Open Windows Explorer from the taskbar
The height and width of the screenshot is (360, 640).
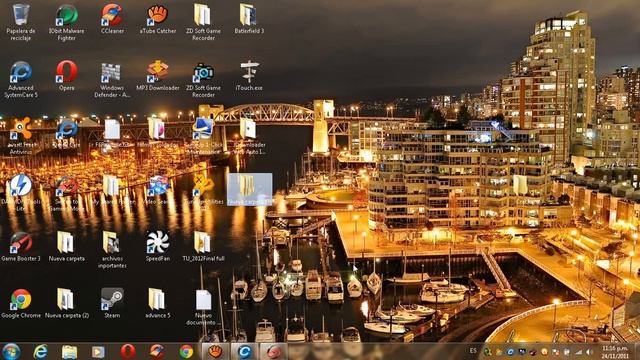pyautogui.click(x=69, y=351)
